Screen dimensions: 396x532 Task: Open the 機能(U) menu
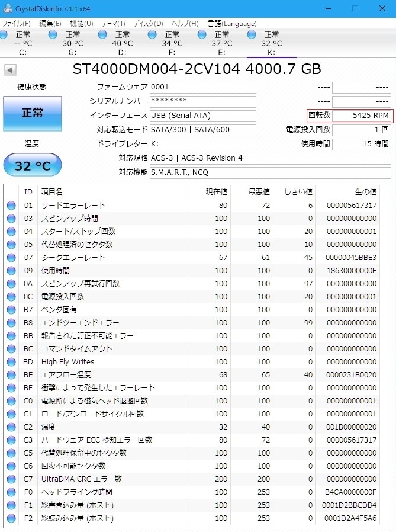(x=82, y=24)
